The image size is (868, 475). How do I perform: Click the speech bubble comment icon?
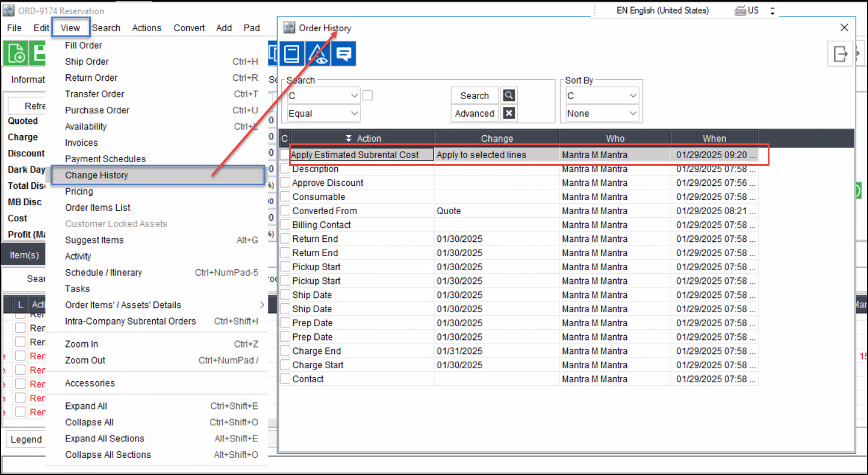pyautogui.click(x=344, y=54)
